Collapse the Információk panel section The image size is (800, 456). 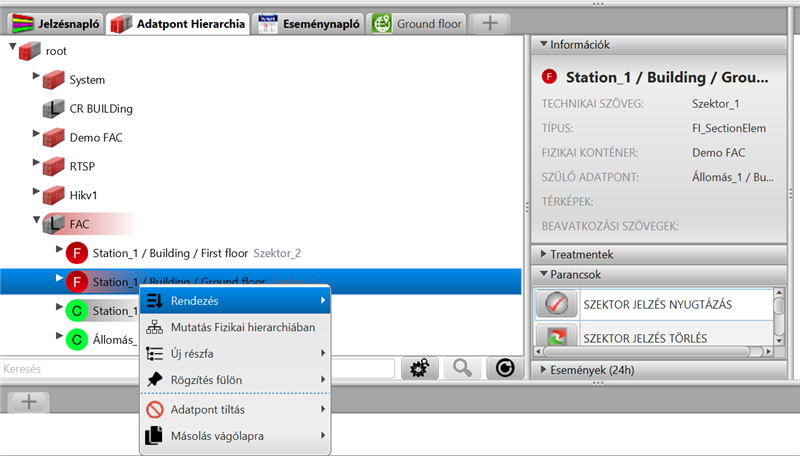542,44
